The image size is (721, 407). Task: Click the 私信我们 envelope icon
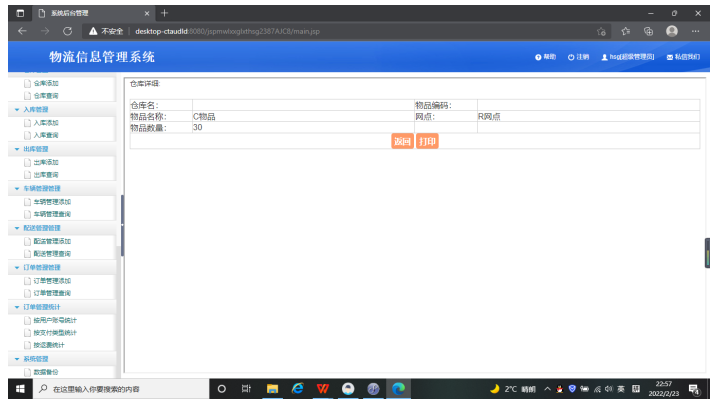670,57
